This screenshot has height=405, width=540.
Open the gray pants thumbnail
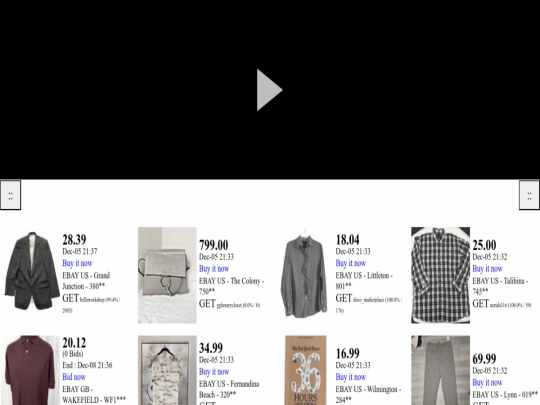(440, 370)
